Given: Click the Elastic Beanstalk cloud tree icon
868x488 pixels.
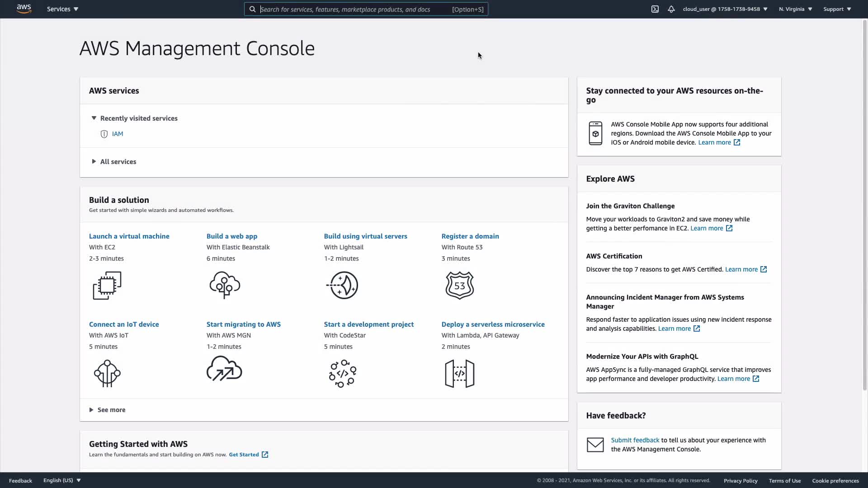Looking at the screenshot, I should [225, 285].
